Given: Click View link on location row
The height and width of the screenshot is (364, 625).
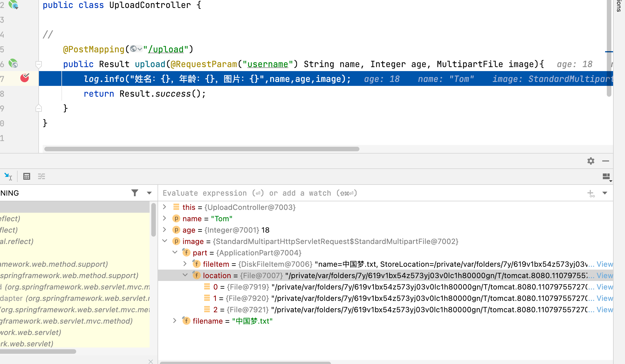Looking at the screenshot, I should [x=605, y=276].
